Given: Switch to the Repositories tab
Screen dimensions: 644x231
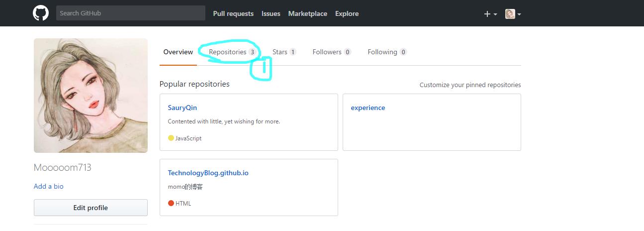Looking at the screenshot, I should point(228,52).
